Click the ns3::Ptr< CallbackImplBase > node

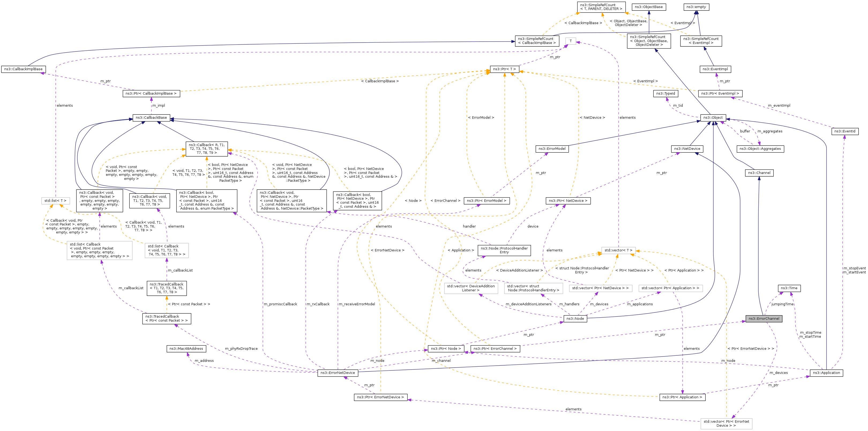pos(151,94)
